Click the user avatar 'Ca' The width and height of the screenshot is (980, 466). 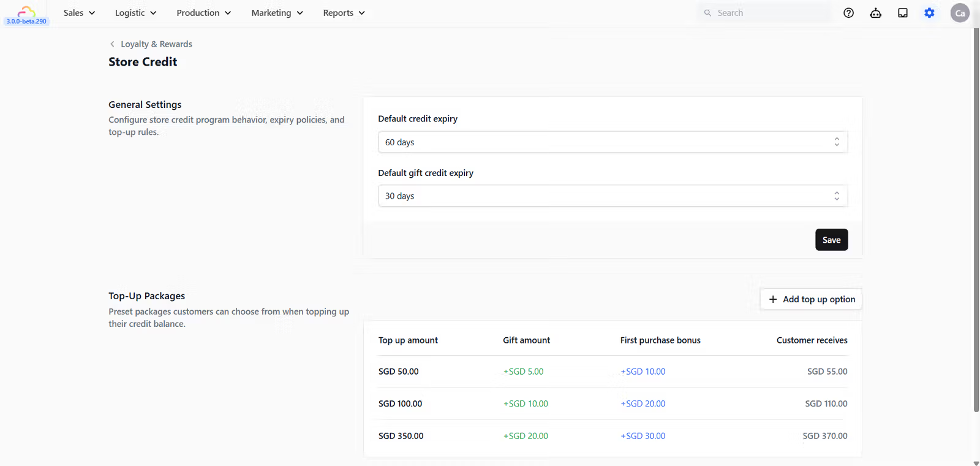(x=959, y=13)
